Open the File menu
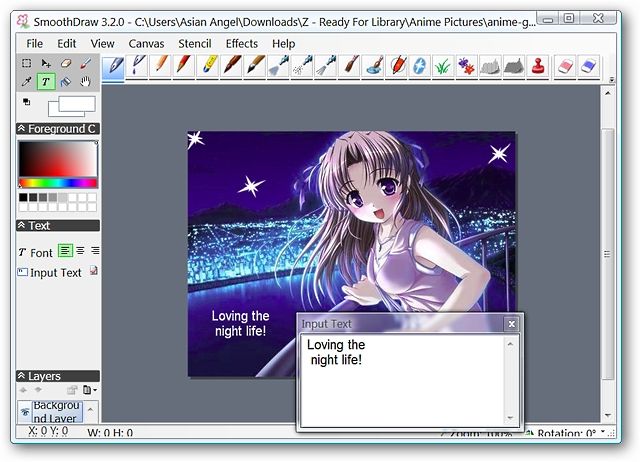This screenshot has height=462, width=640. click(35, 44)
